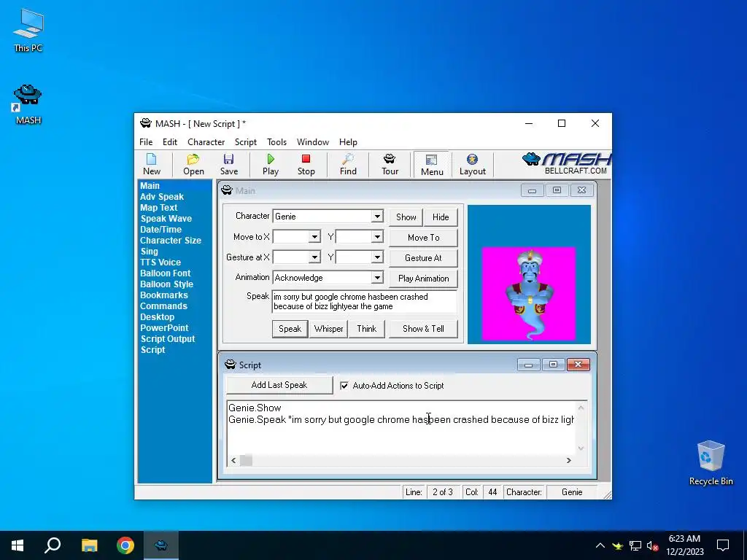This screenshot has width=747, height=560.
Task: Click the Layout toolbar icon
Action: coord(472,164)
